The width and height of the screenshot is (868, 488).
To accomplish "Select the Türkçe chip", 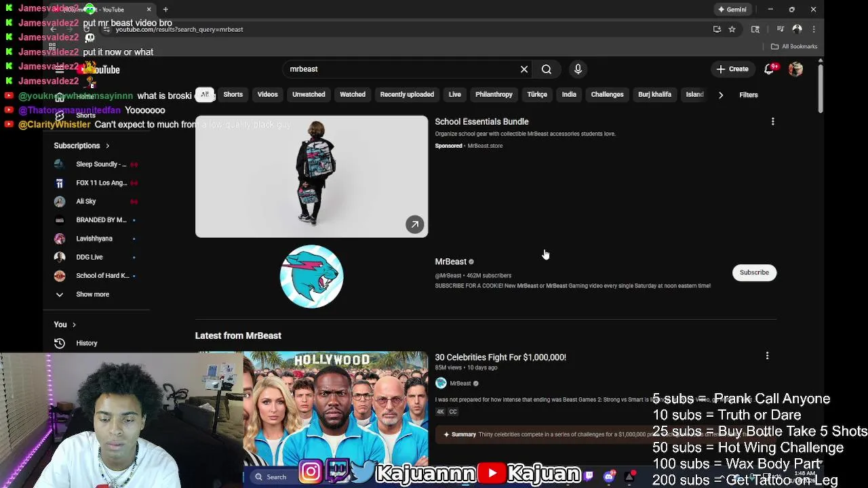I will coord(537,95).
